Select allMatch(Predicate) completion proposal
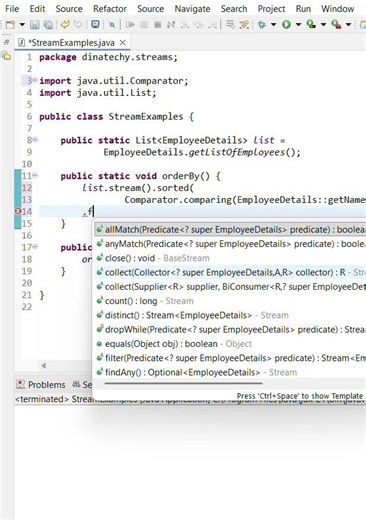The width and height of the screenshot is (366, 520). [230, 229]
